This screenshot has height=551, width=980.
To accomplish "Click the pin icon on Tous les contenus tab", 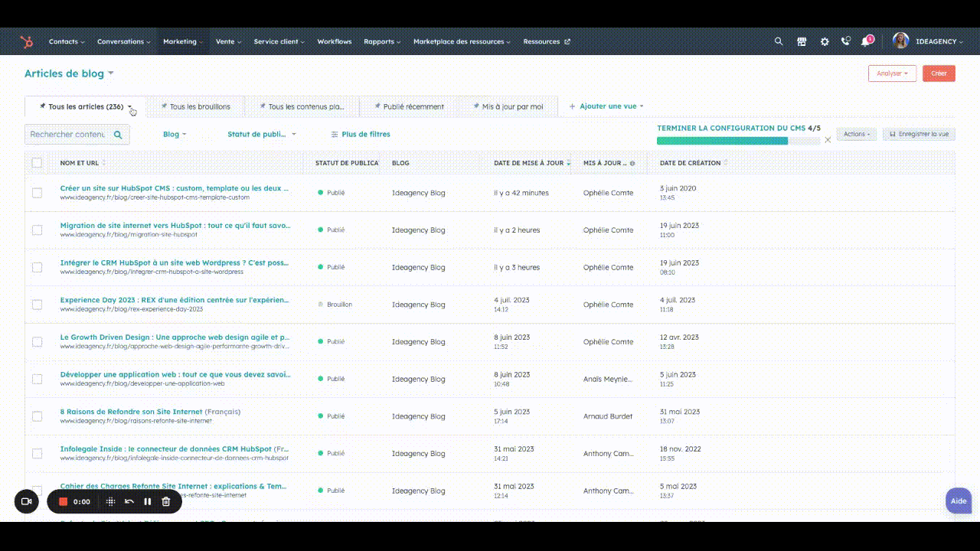I will (263, 106).
